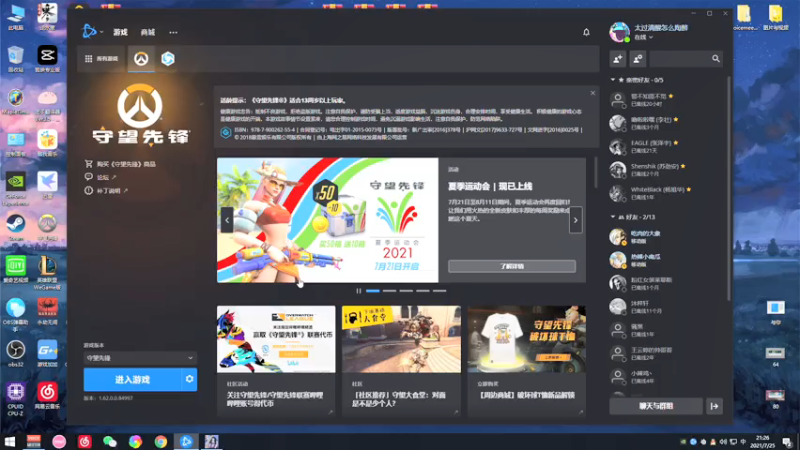This screenshot has width=800, height=450.
Task: Open the 在线 online status dropdown
Action: tap(643, 37)
